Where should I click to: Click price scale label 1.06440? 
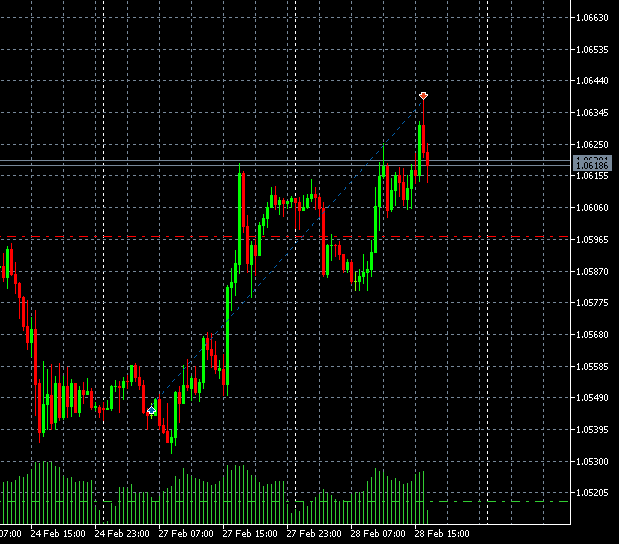pyautogui.click(x=593, y=81)
